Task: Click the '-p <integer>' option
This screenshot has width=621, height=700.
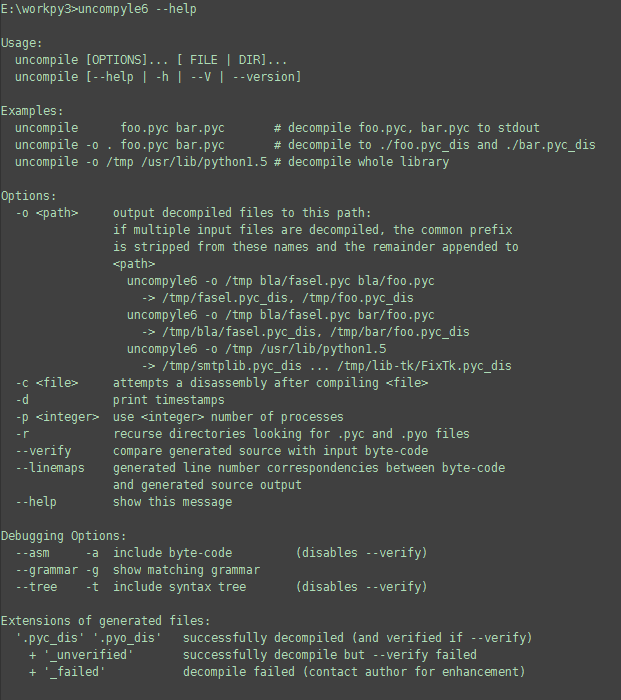Action: 58,417
